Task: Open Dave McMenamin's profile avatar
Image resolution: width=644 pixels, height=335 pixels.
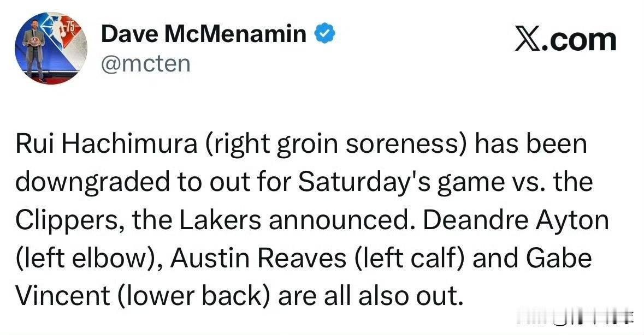Action: pyautogui.click(x=51, y=48)
